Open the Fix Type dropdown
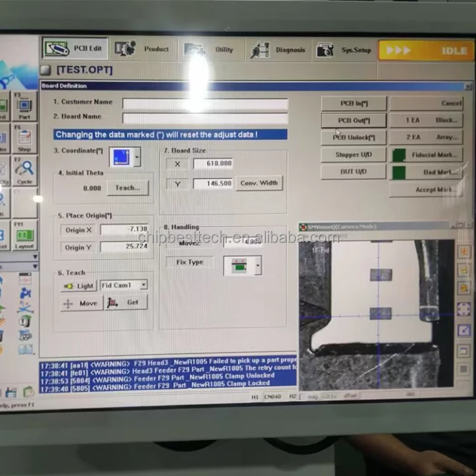This screenshot has width=476, height=476. click(257, 266)
